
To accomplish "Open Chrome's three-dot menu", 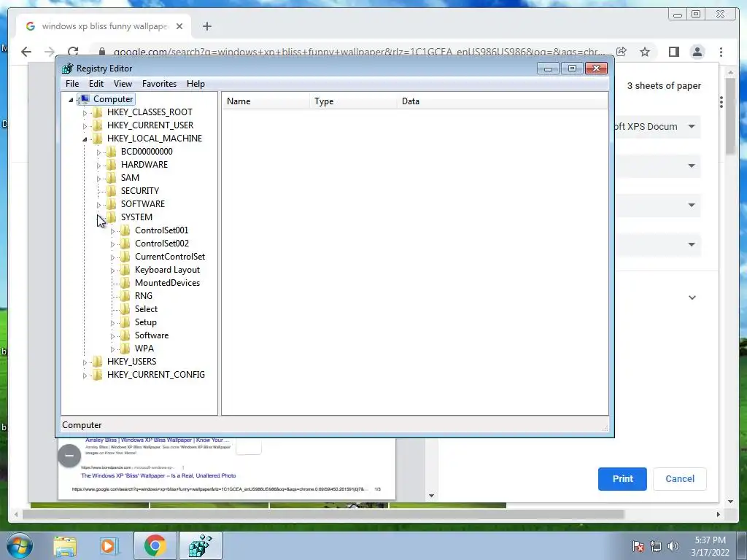I will (721, 52).
